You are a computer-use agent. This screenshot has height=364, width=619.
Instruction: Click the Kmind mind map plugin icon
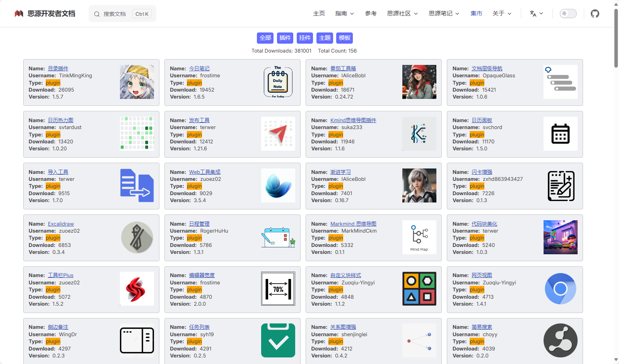419,134
